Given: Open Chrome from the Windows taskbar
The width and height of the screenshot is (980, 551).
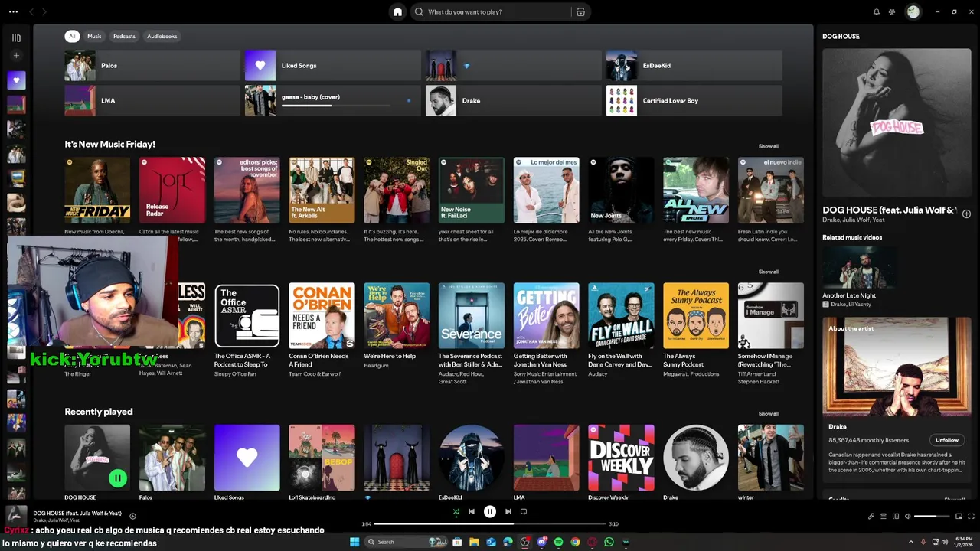Looking at the screenshot, I should pyautogui.click(x=575, y=542).
